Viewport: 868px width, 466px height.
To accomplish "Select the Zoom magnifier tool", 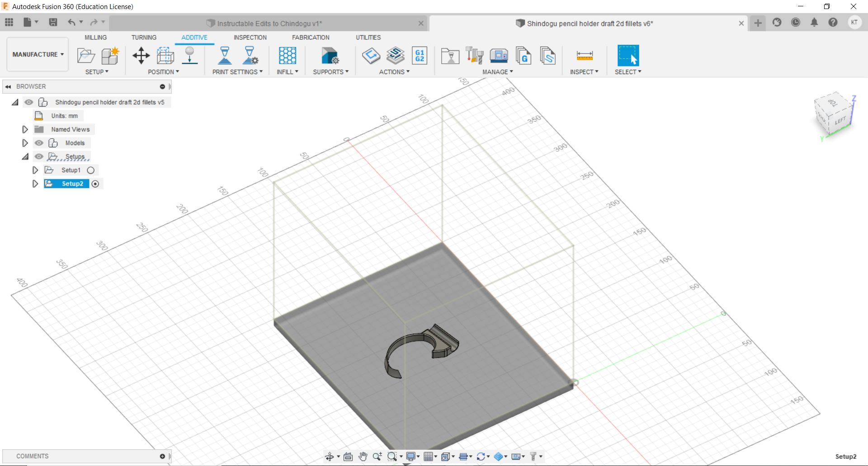I will 377,457.
